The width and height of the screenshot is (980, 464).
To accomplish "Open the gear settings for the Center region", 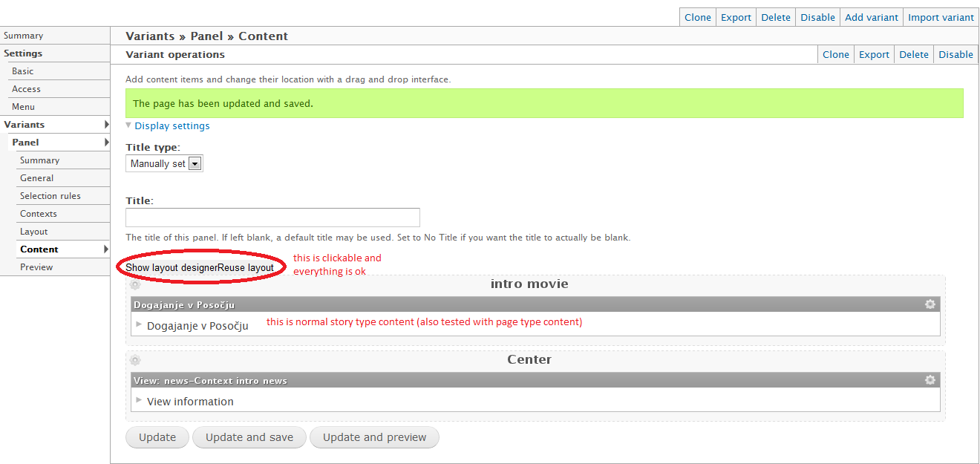I will coord(134,360).
